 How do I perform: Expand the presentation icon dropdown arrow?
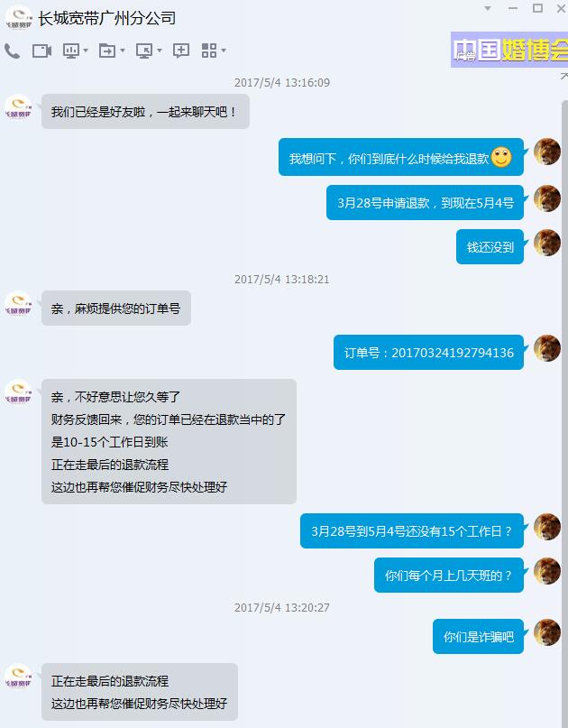coord(86,51)
